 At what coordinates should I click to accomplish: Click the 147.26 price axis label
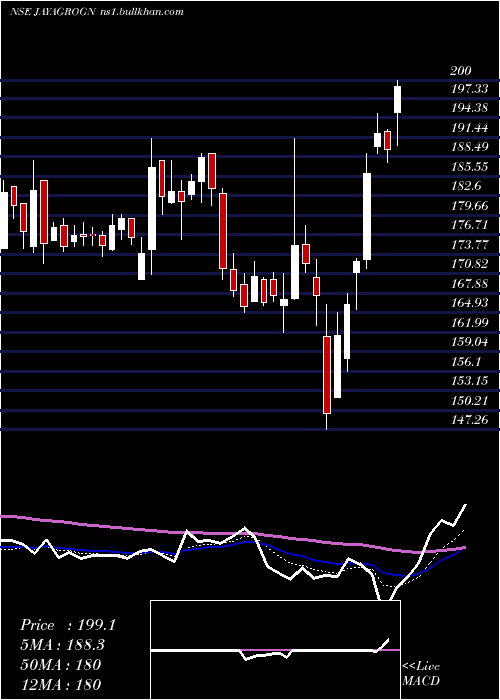pos(469,420)
